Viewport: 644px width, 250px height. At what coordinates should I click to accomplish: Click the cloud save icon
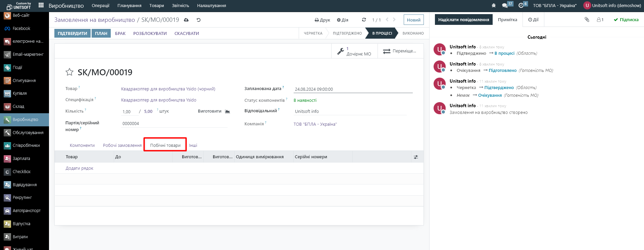(186, 20)
